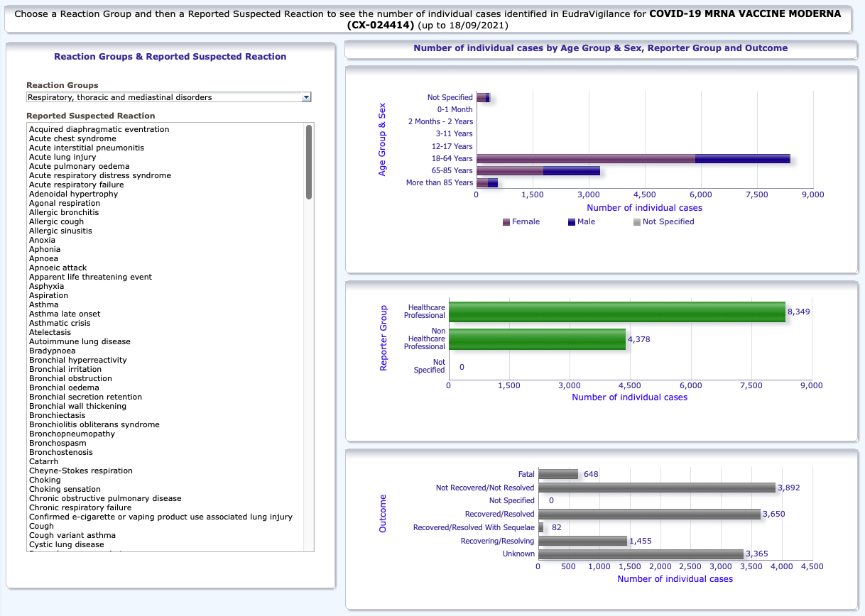Select 'Allergic sinusitis' reaction

pos(60,231)
